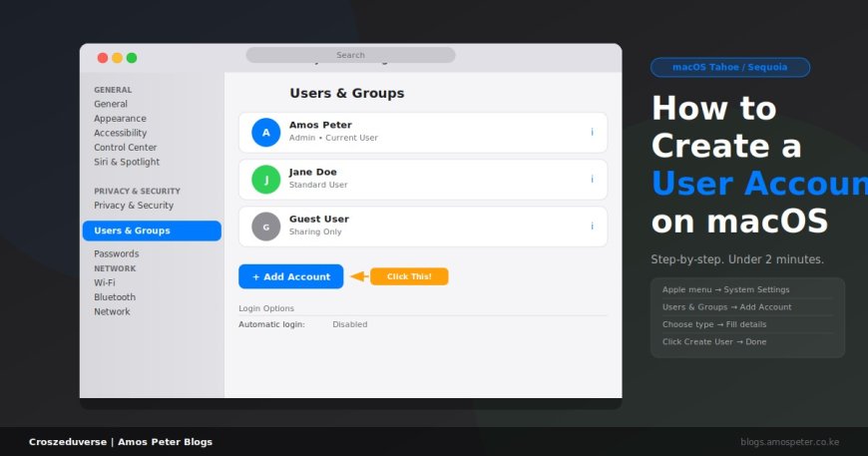Click 'Click Create User → Done' step
Image resolution: width=868 pixels, height=456 pixels.
714,341
